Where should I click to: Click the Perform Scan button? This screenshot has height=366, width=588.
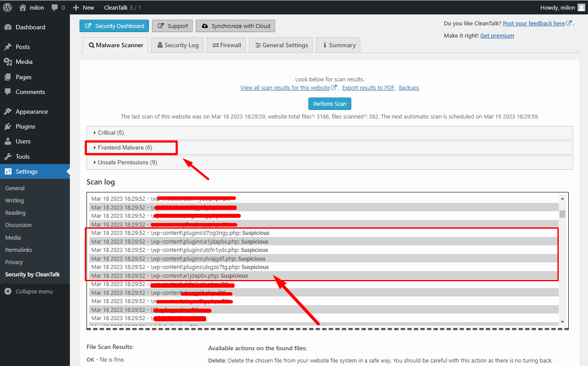coord(329,104)
